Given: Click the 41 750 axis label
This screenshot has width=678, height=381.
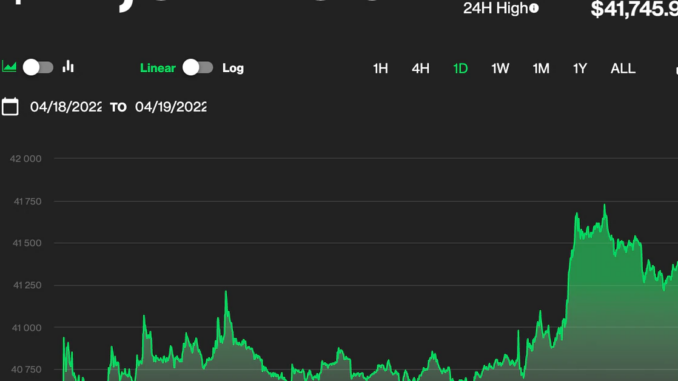Looking at the screenshot, I should [x=27, y=202].
